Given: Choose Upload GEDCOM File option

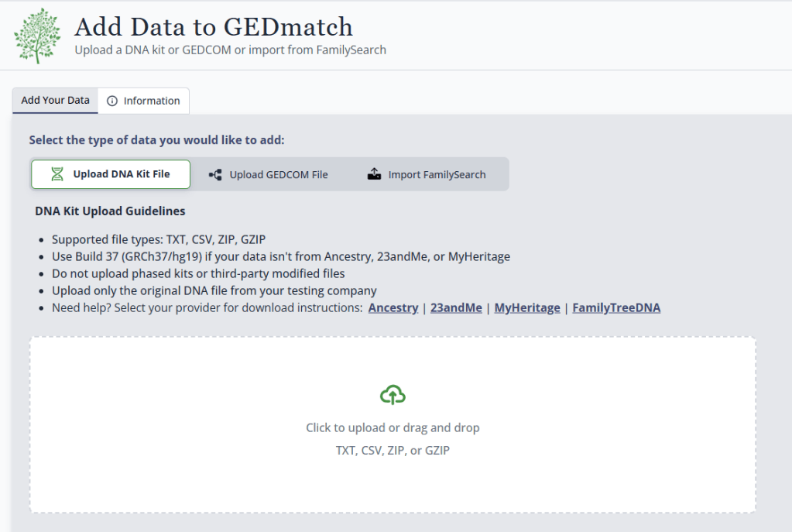Looking at the screenshot, I should [x=268, y=175].
